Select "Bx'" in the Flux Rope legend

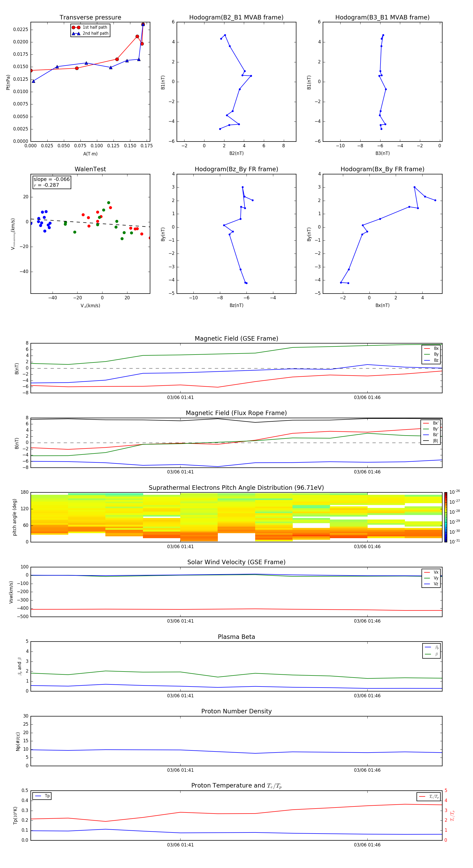(x=431, y=423)
